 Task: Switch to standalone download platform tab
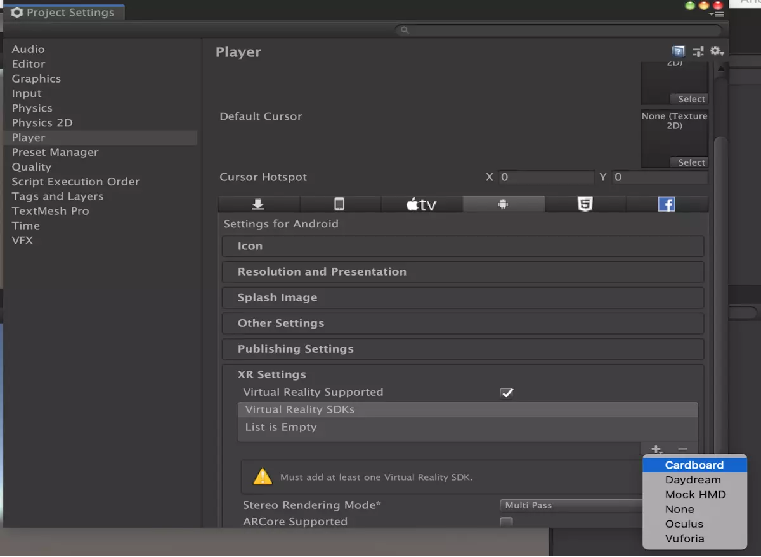tap(258, 204)
